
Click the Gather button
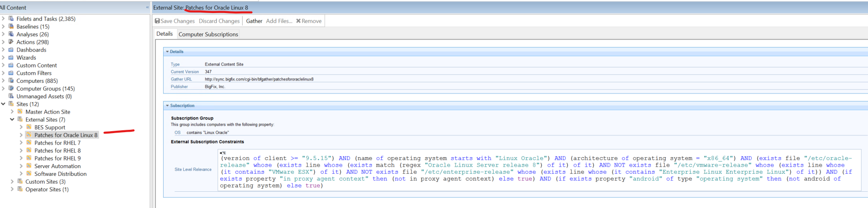(x=254, y=21)
